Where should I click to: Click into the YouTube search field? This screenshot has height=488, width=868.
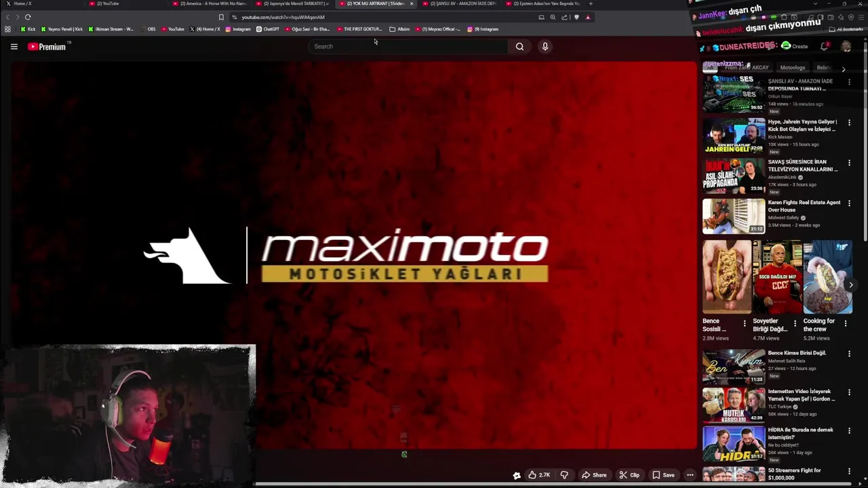point(407,46)
